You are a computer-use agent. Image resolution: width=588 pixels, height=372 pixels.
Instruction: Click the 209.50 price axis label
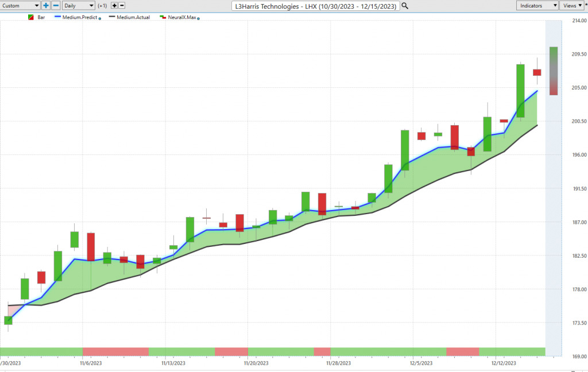coord(579,54)
